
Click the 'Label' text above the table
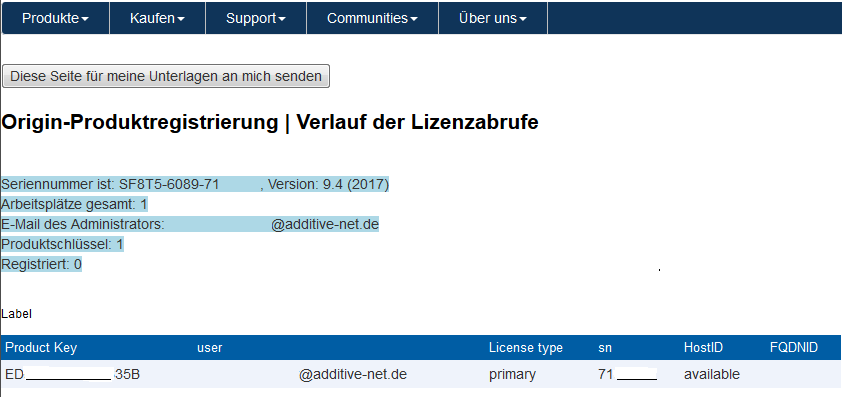(x=17, y=314)
